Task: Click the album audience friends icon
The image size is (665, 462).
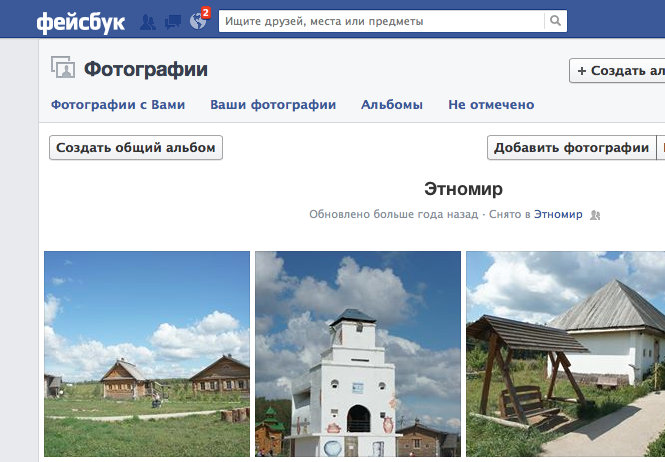Action: [x=595, y=215]
